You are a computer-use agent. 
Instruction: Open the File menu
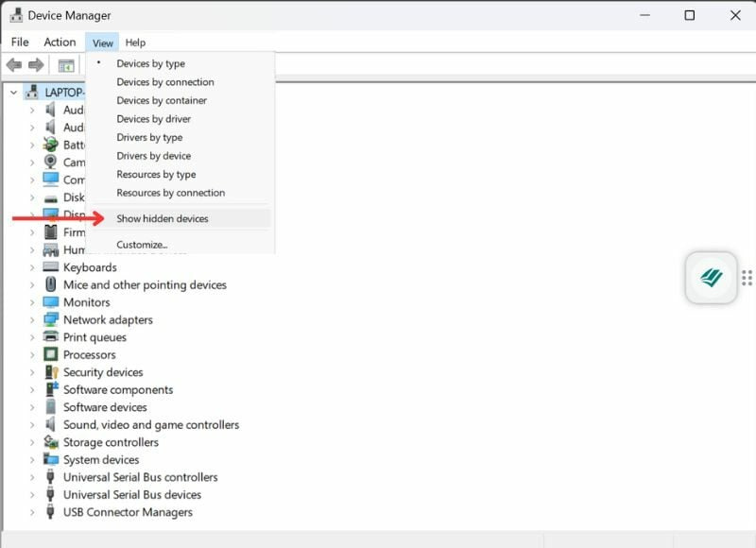(x=20, y=43)
